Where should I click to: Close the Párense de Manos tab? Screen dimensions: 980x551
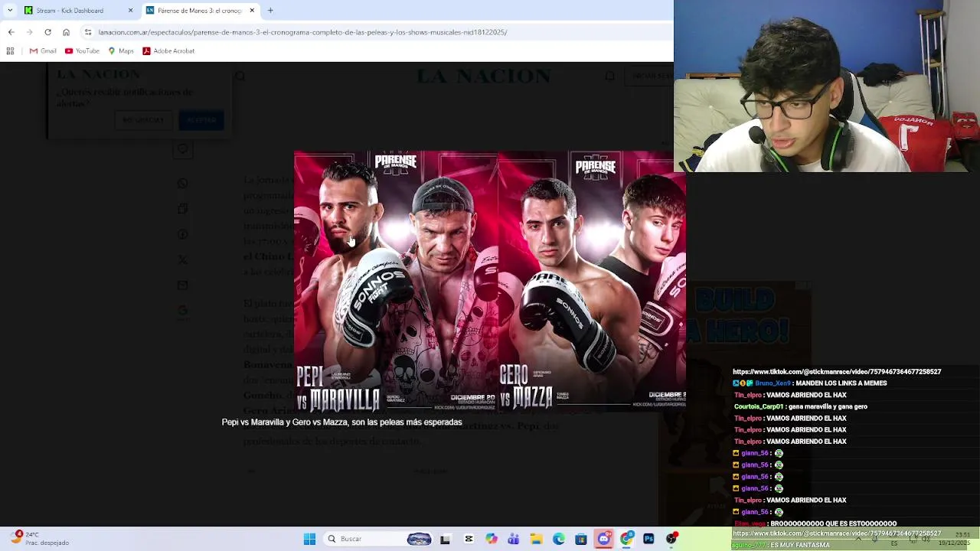click(x=252, y=11)
